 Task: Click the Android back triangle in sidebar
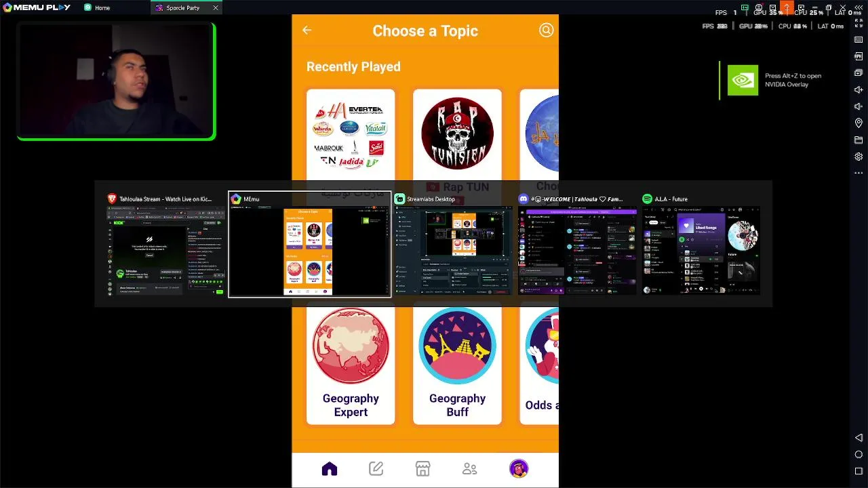[859, 438]
